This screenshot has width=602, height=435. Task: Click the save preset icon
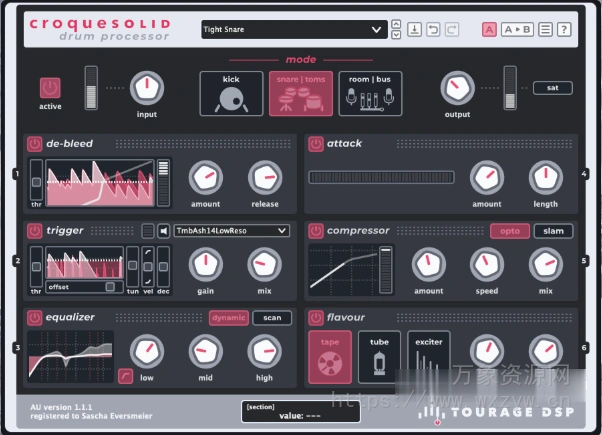[x=415, y=29]
